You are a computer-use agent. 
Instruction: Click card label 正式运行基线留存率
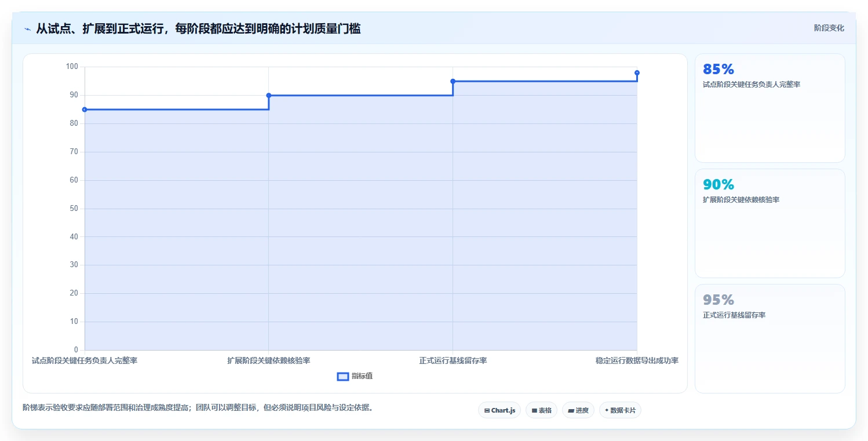(734, 315)
